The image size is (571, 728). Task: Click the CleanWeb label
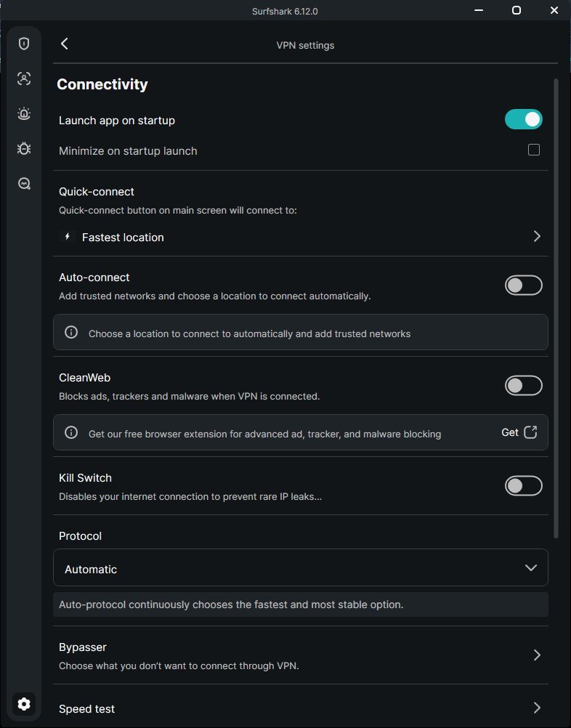pos(84,378)
